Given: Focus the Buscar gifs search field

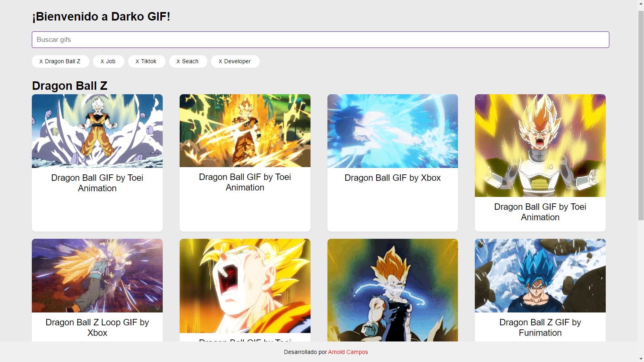Looking at the screenshot, I should 321,40.
